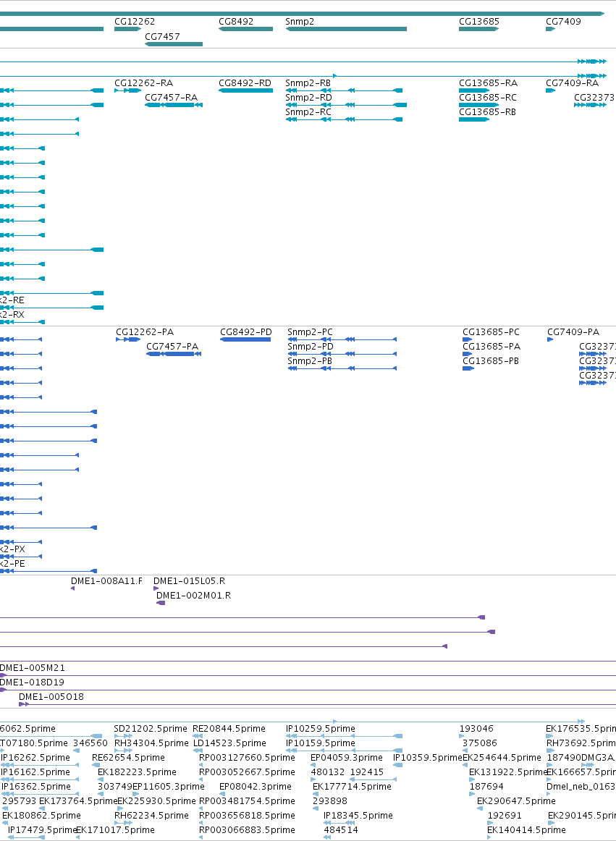Select the 293898 EST label
The width and height of the screenshot is (616, 841).
pos(330,800)
